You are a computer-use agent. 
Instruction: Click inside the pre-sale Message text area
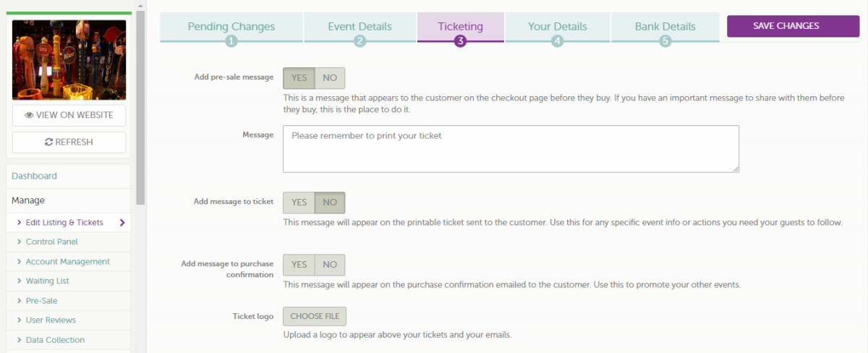tap(511, 149)
